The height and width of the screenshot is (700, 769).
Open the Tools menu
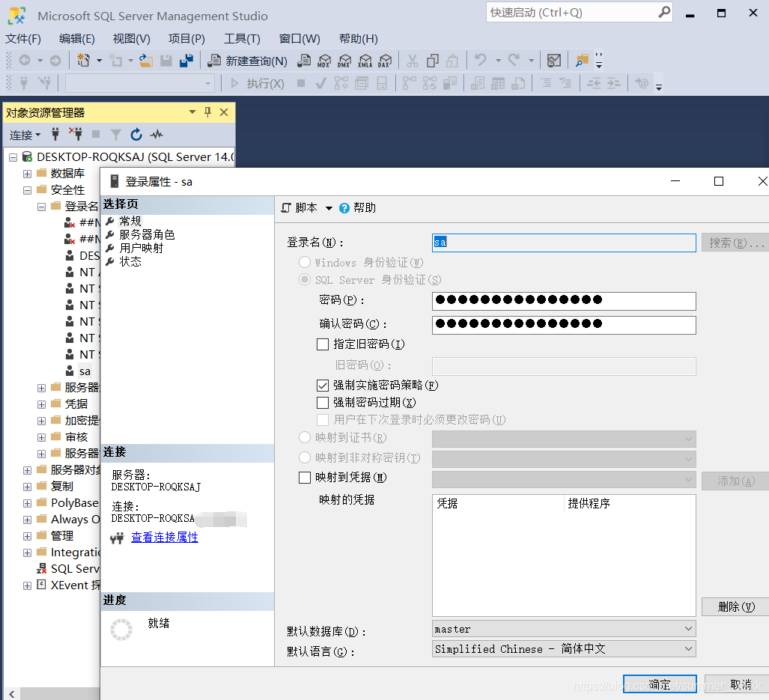[242, 39]
